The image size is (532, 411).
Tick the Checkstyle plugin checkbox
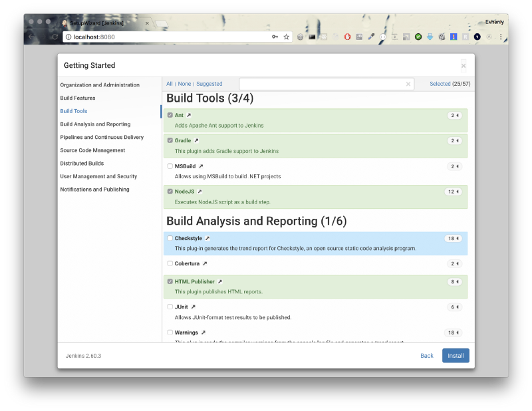tap(170, 238)
